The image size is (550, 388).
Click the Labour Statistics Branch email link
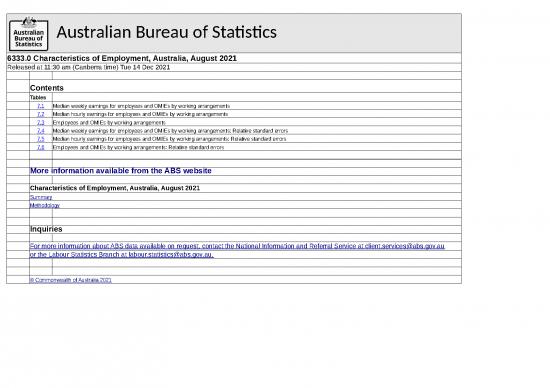click(x=121, y=254)
